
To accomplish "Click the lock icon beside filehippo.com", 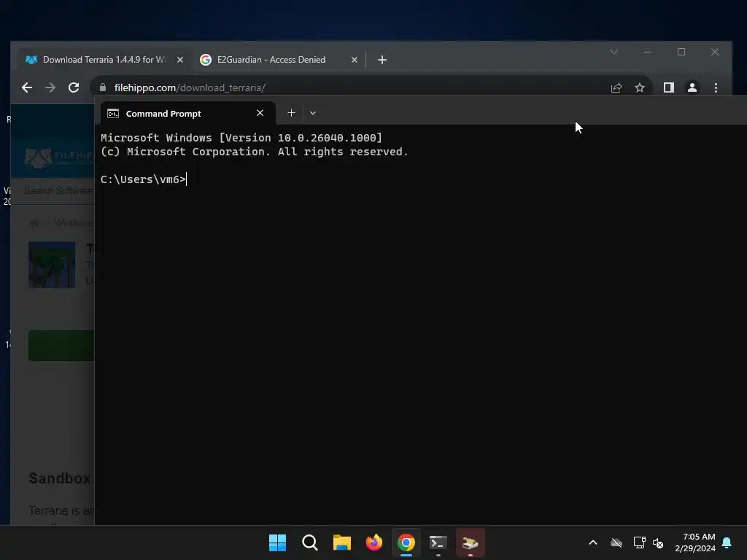I will 102,87.
